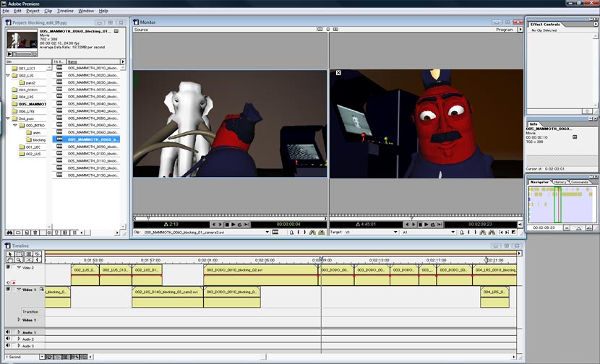Click the Loop button in Program monitor

[x=433, y=225]
